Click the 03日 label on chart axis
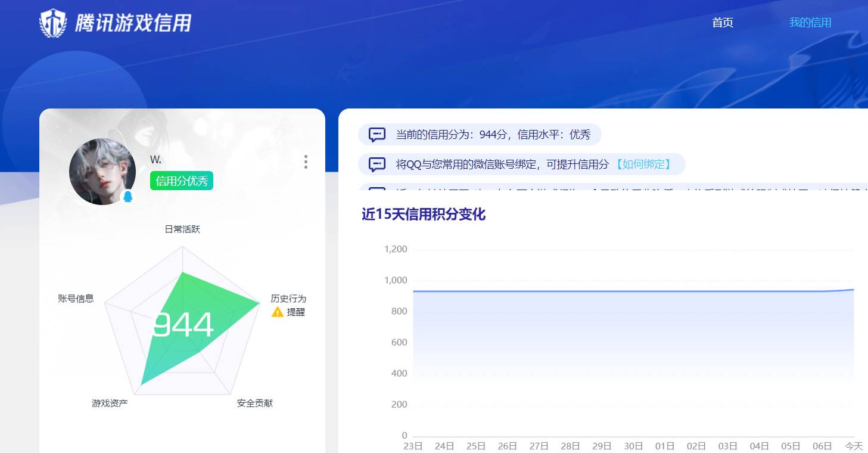Screen dimensions: 868x453 click(x=728, y=446)
